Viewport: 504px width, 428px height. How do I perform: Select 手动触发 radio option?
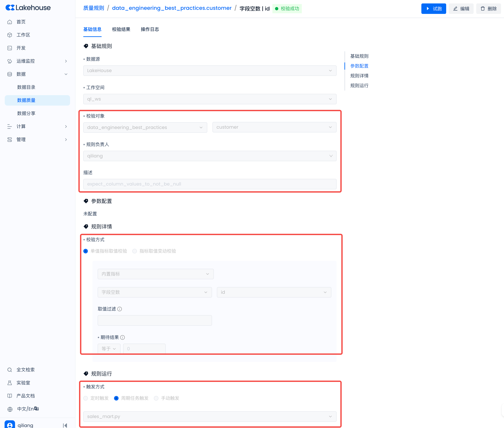[156, 398]
